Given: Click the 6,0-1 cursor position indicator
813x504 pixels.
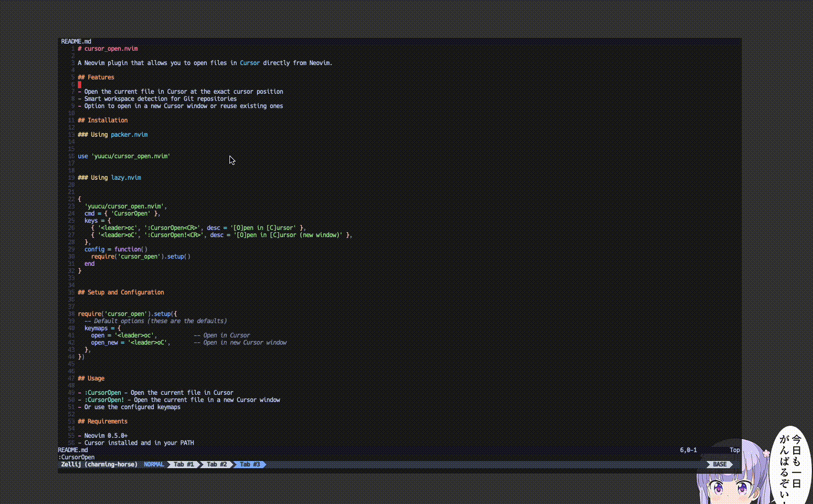Looking at the screenshot, I should [x=688, y=450].
